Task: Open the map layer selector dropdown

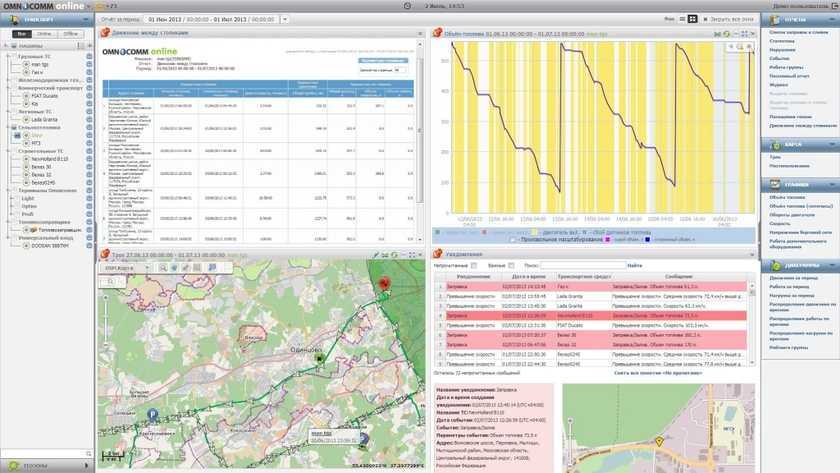Action: click(120, 268)
